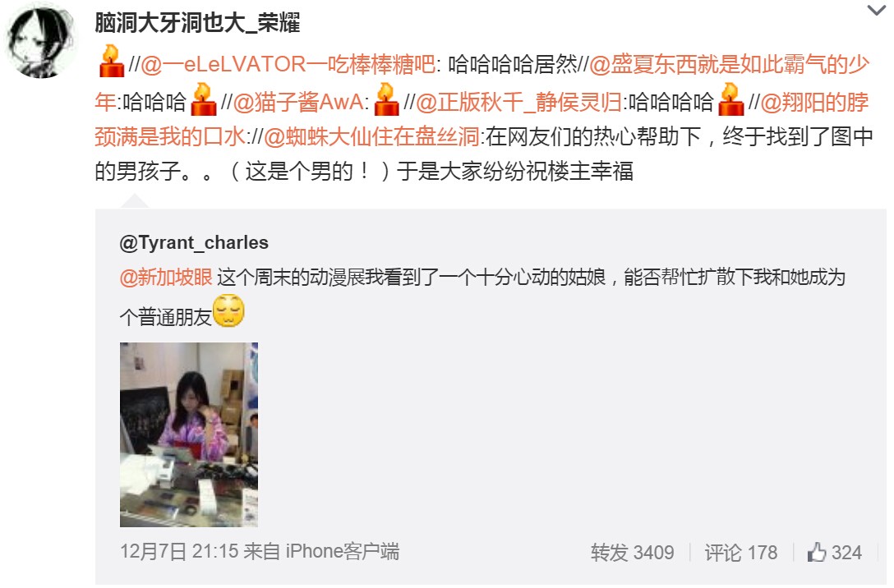Open @翔阳的脖颈满是我的口水 mention link

(482, 119)
